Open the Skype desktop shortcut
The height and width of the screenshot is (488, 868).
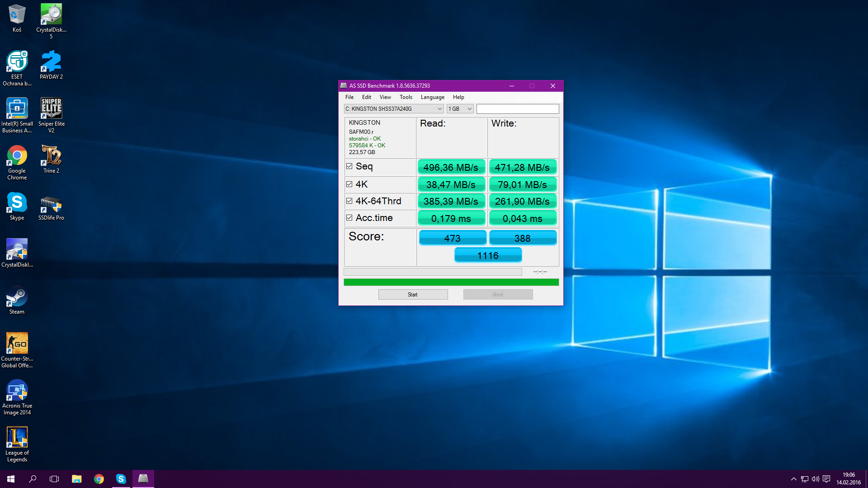pos(17,206)
